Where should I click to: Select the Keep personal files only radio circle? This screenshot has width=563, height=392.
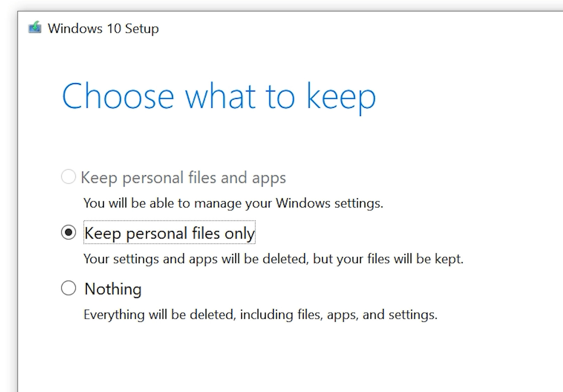68,232
